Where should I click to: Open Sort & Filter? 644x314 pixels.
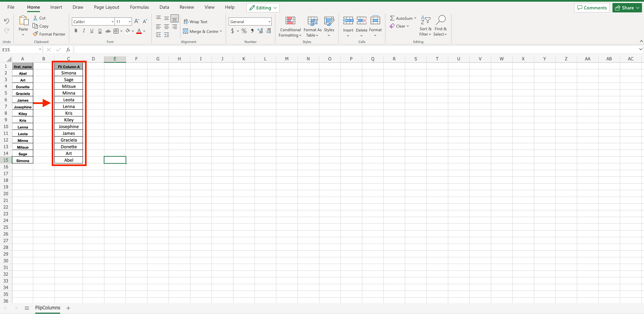click(x=425, y=27)
